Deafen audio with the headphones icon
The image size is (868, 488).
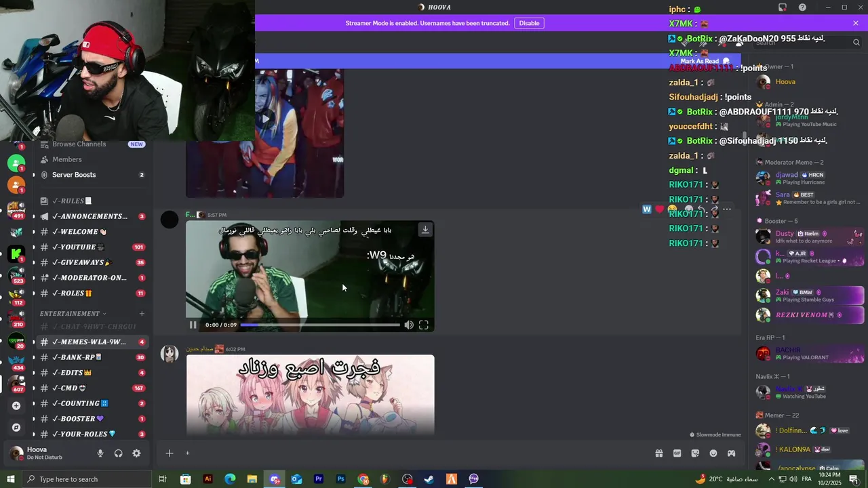[118, 453]
